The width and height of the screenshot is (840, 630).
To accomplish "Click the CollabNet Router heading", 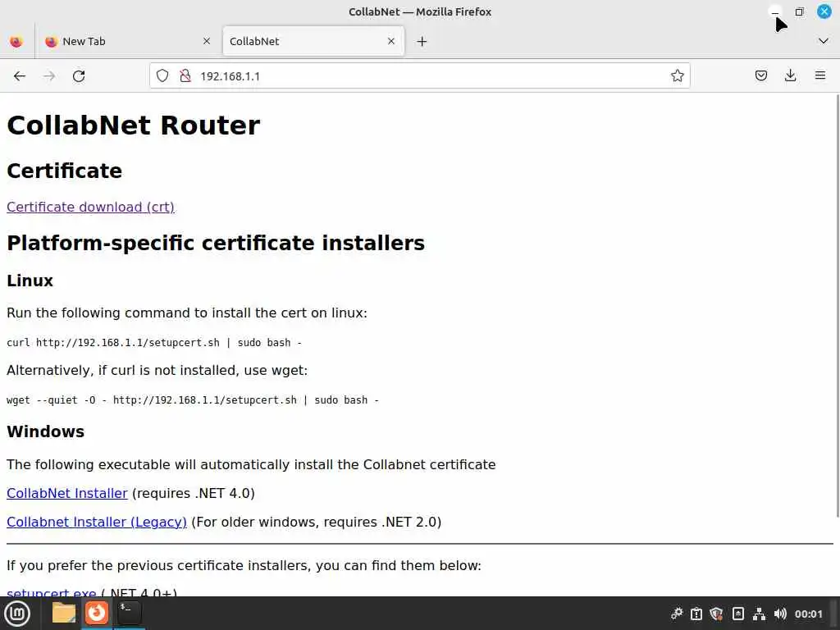I will point(134,125).
